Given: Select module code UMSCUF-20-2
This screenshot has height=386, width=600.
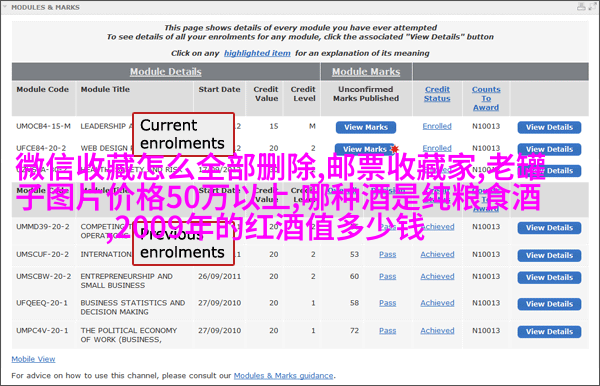Looking at the screenshot, I should point(42,254).
